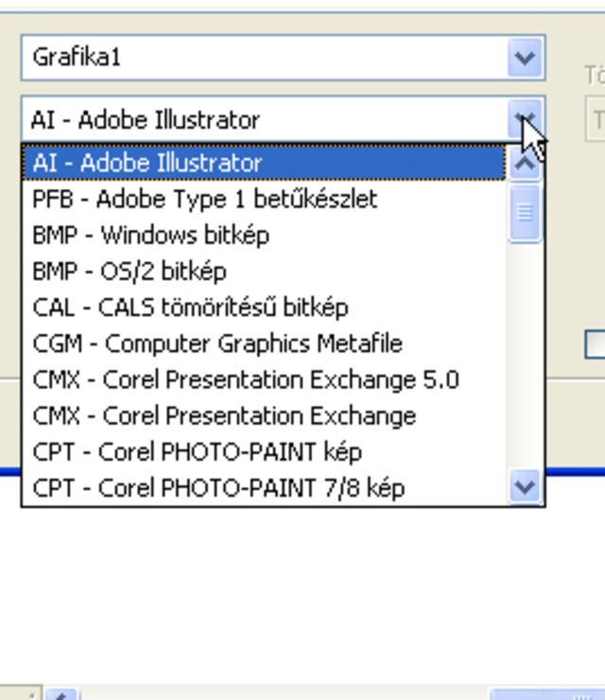605x700 pixels.
Task: Select CAL - CALS tömörítésű bitkép
Action: (264, 307)
